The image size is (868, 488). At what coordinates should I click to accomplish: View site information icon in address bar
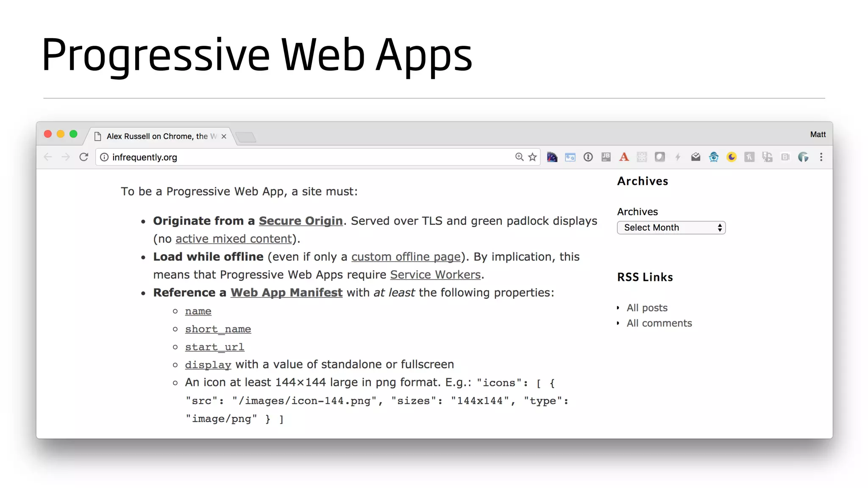pos(104,157)
